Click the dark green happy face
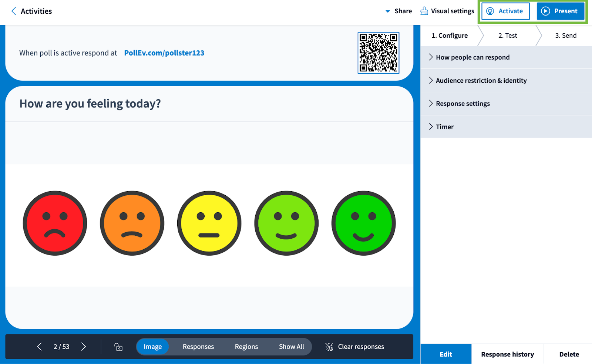 click(363, 223)
